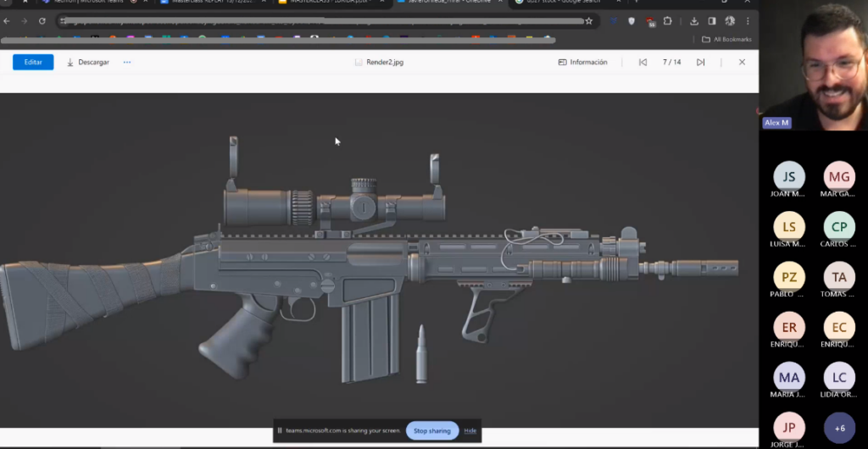
Task: Select the JS participant avatar
Action: pos(789,176)
